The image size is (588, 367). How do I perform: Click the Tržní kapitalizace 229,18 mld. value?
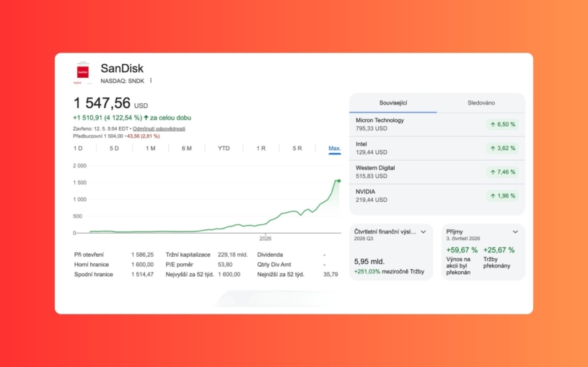pos(232,255)
